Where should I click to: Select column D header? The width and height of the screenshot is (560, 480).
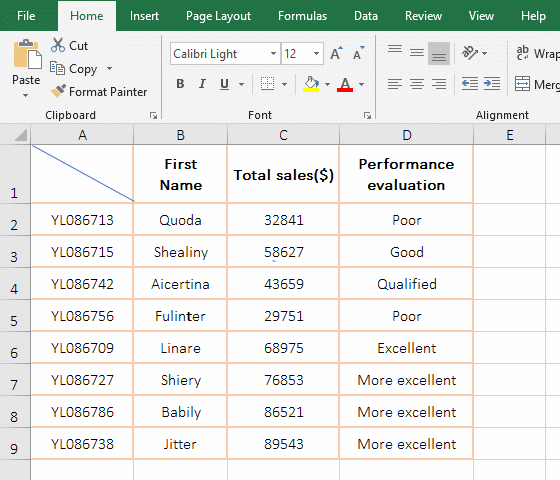406,135
